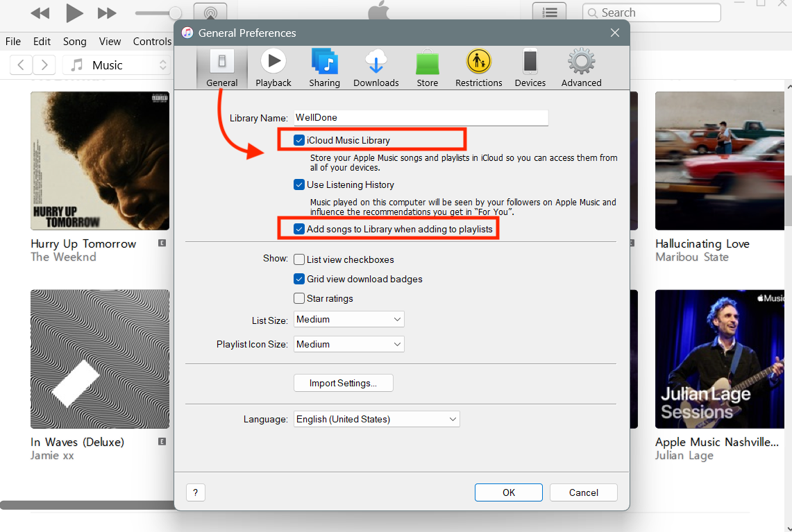Image resolution: width=792 pixels, height=532 pixels.
Task: Enable List view checkboxes
Action: (x=299, y=259)
